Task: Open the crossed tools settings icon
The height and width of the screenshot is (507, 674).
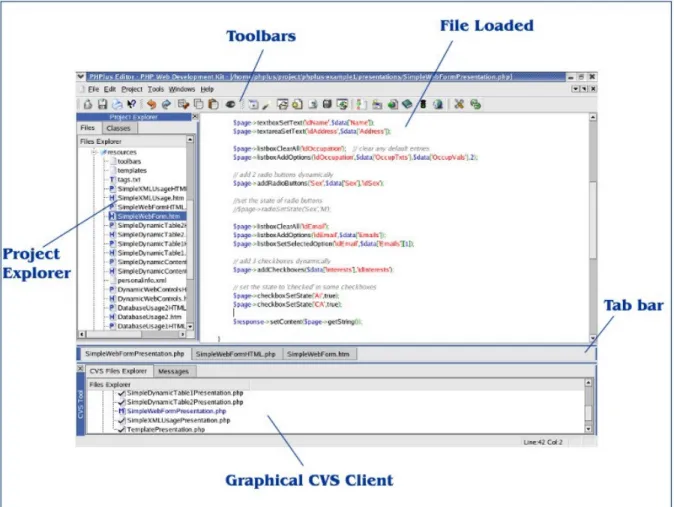Action: tap(459, 104)
